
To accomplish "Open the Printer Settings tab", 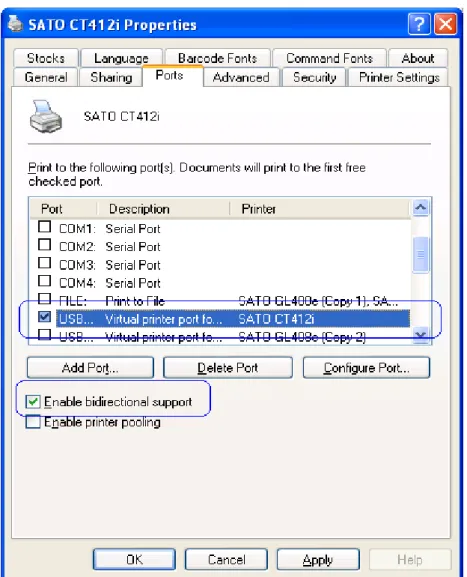I will coord(399,77).
